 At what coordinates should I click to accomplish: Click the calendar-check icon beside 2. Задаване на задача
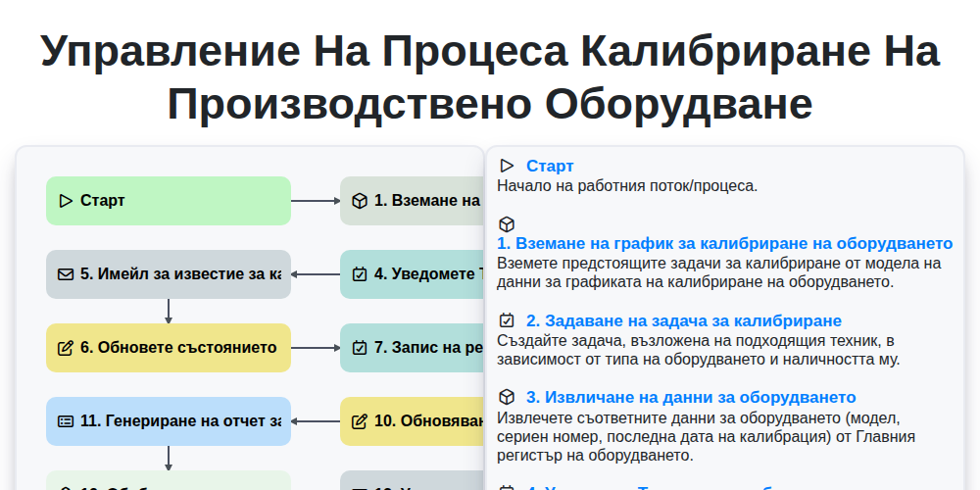pyautogui.click(x=507, y=320)
